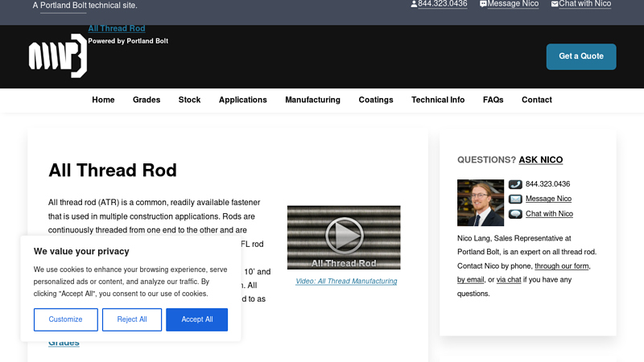Click Customize in the cookie banner

coord(66,319)
